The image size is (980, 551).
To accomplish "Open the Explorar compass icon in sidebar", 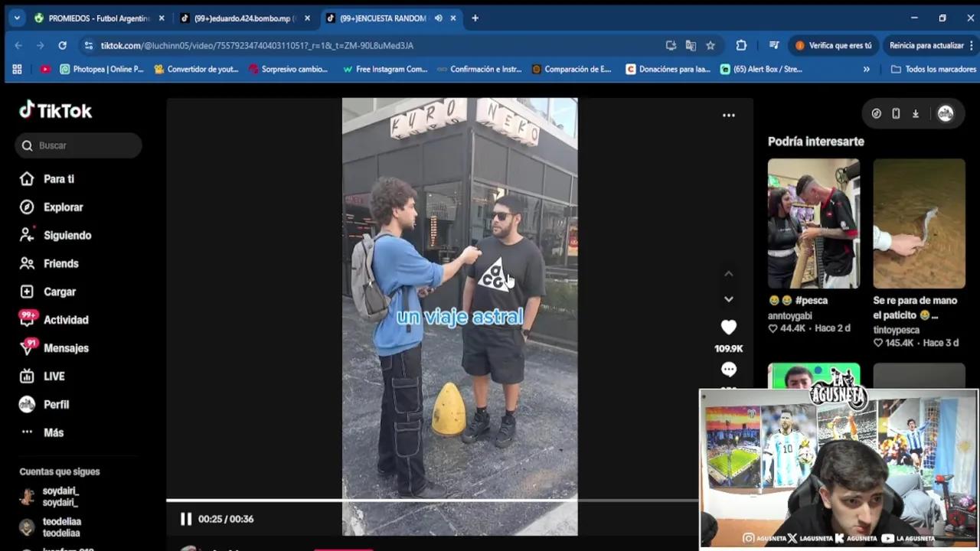I will 27,207.
